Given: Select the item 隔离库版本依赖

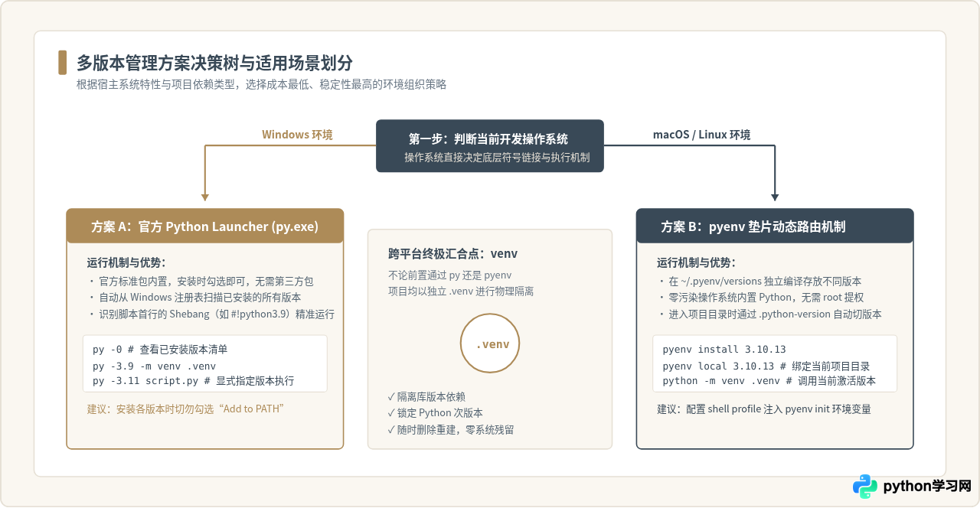Looking at the screenshot, I should coord(426,396).
